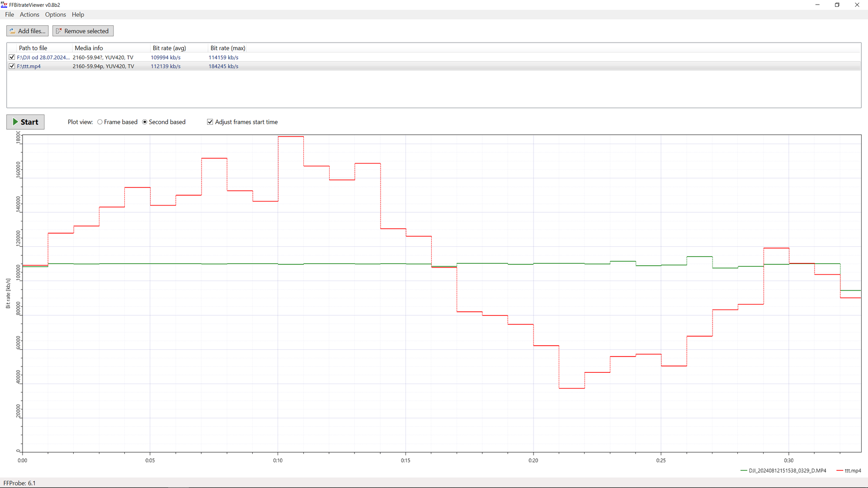
Task: Click the FFBitrateViewer app icon in title bar
Action: [x=4, y=5]
